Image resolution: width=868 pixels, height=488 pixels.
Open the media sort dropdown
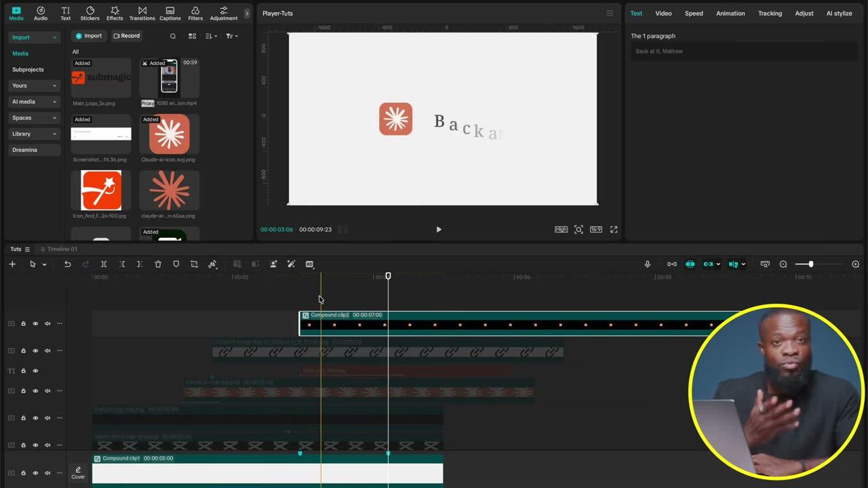(x=211, y=36)
